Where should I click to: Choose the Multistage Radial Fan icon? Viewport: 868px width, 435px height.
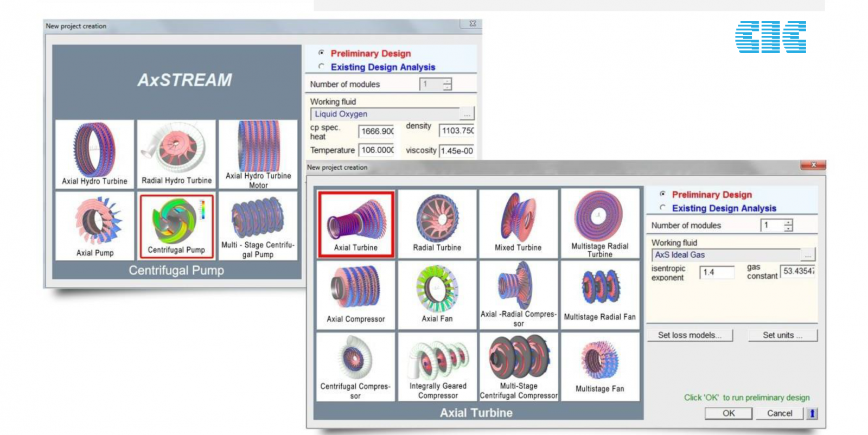click(x=599, y=295)
